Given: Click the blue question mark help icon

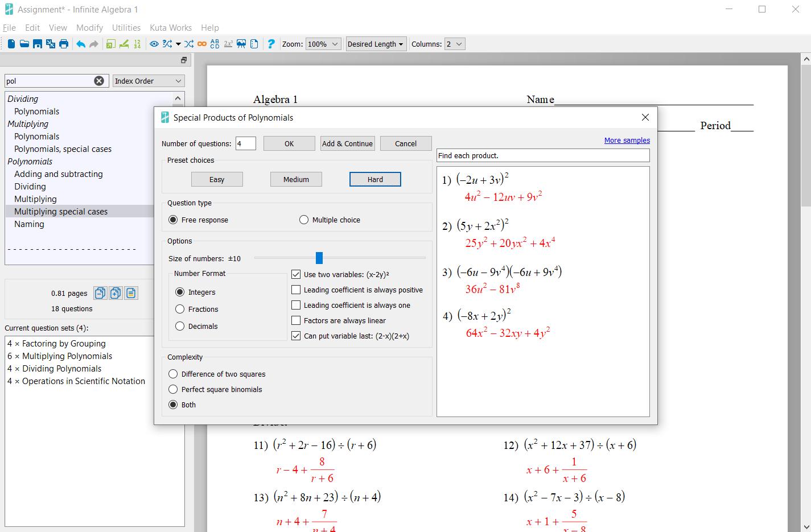Looking at the screenshot, I should [x=271, y=44].
